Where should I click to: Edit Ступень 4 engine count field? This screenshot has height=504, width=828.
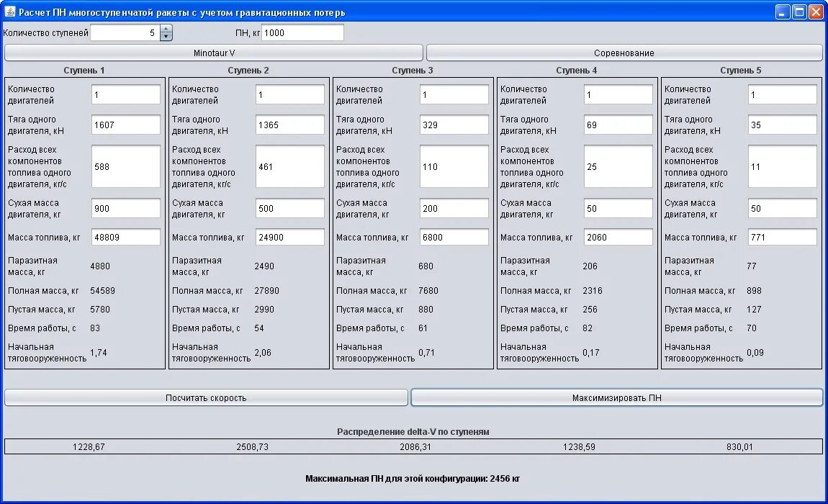click(618, 94)
